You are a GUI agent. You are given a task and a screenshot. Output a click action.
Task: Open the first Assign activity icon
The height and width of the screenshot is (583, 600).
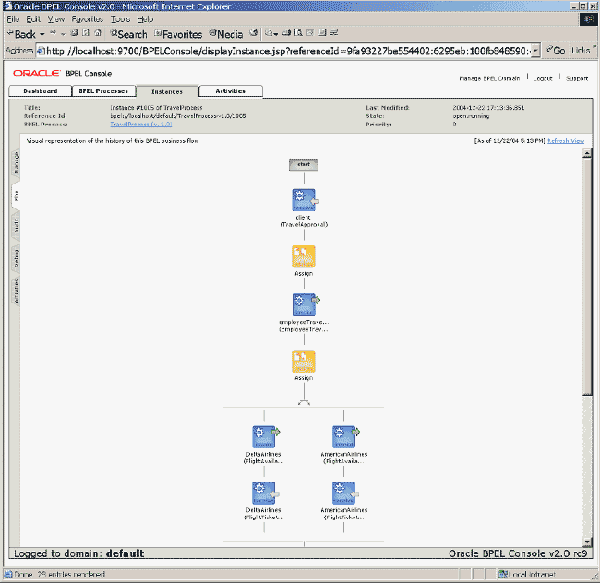[304, 256]
